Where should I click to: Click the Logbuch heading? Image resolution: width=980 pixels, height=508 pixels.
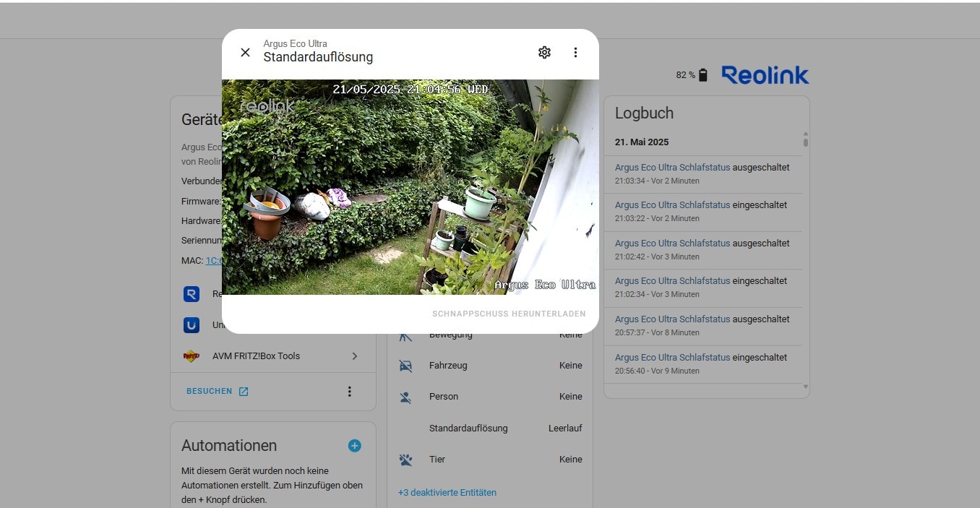[x=644, y=113]
